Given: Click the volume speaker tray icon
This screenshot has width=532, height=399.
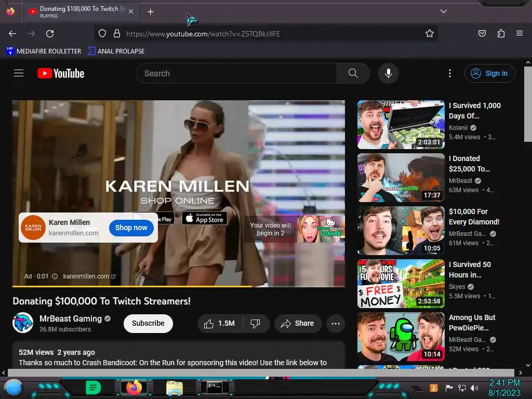Looking at the screenshot, I should [x=474, y=388].
